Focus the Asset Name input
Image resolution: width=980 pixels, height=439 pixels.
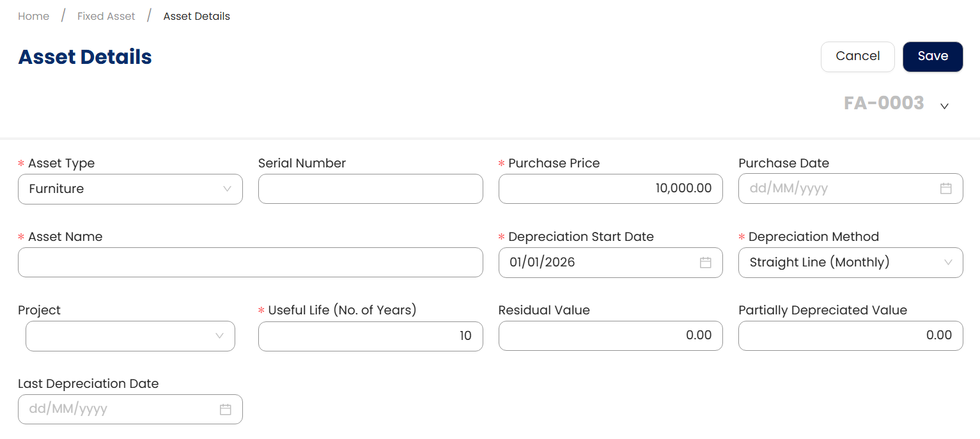point(250,263)
